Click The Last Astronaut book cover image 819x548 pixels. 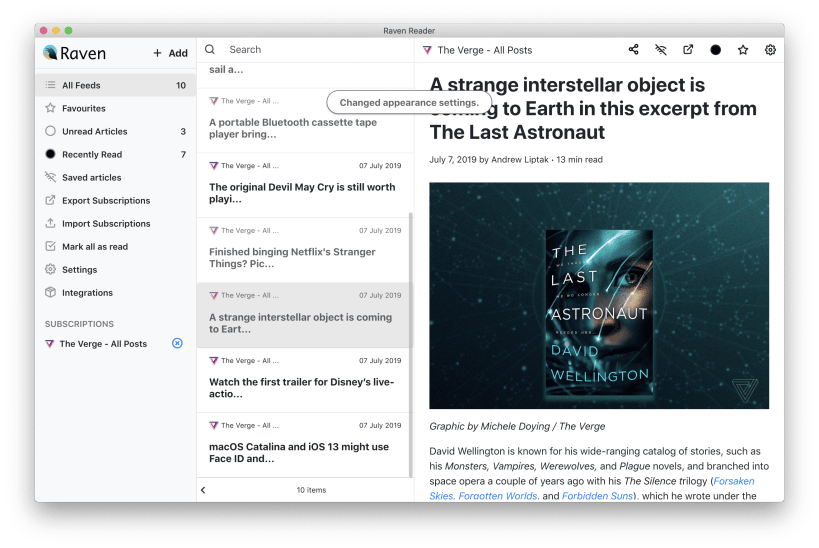coord(599,311)
